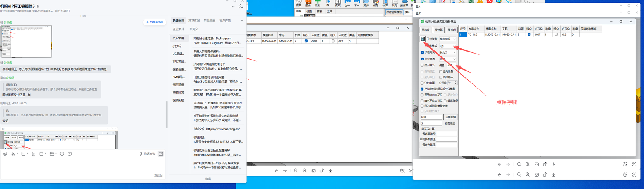Screen dimensions: 644x189
Task: Click the folder file icon in chat toolbar
Action: 52,154
